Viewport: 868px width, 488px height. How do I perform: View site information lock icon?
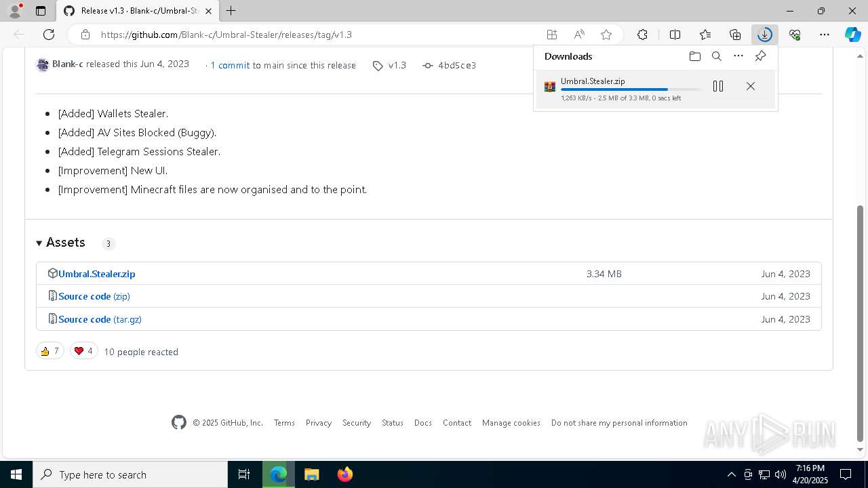[x=85, y=35]
